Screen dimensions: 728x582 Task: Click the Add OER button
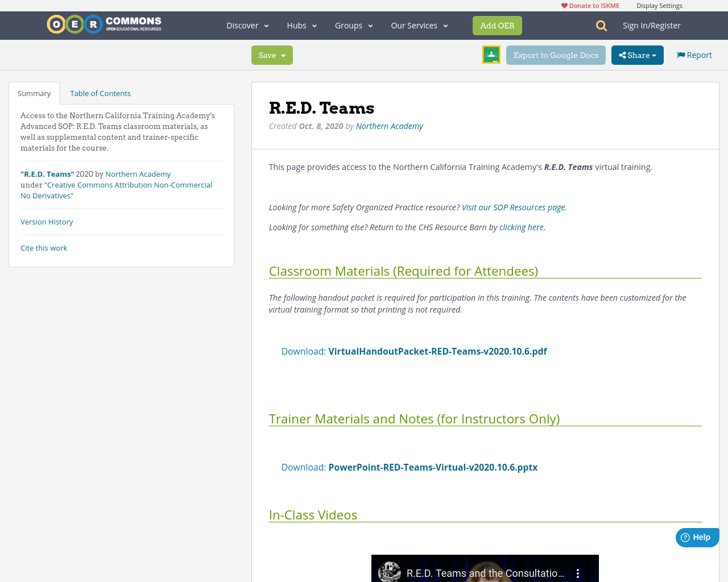[x=497, y=25]
